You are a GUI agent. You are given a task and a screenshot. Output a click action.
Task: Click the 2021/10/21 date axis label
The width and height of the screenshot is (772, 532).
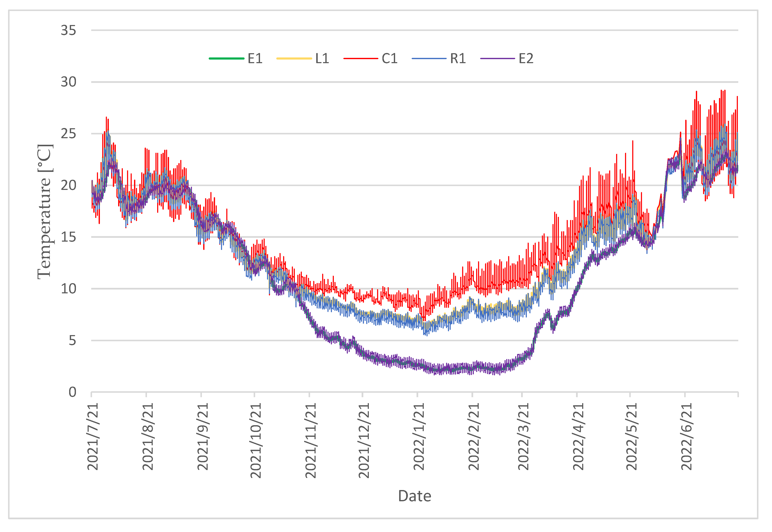click(x=256, y=441)
